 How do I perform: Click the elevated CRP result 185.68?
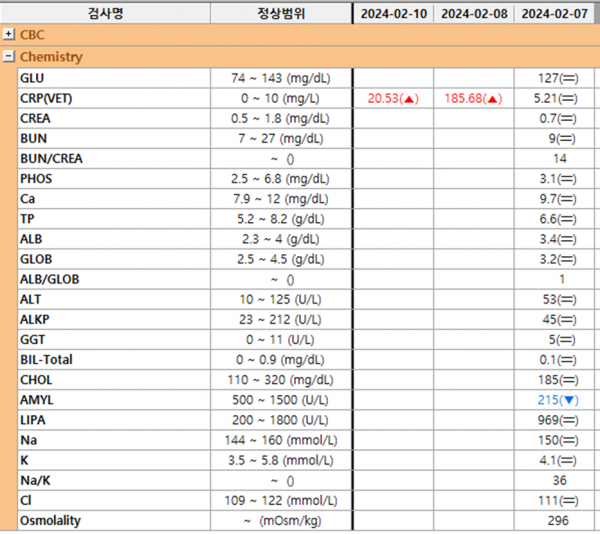point(473,99)
